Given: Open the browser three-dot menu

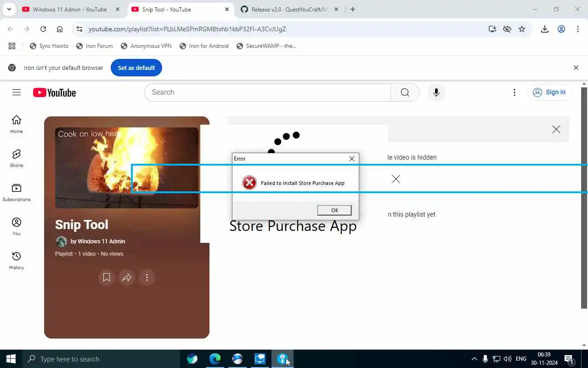Looking at the screenshot, I should point(578,29).
